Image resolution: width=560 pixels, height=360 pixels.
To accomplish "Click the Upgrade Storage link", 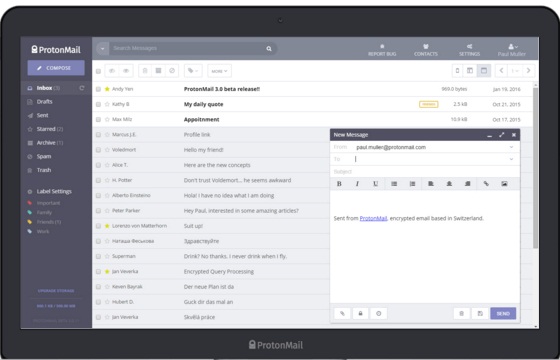I will coord(56,291).
